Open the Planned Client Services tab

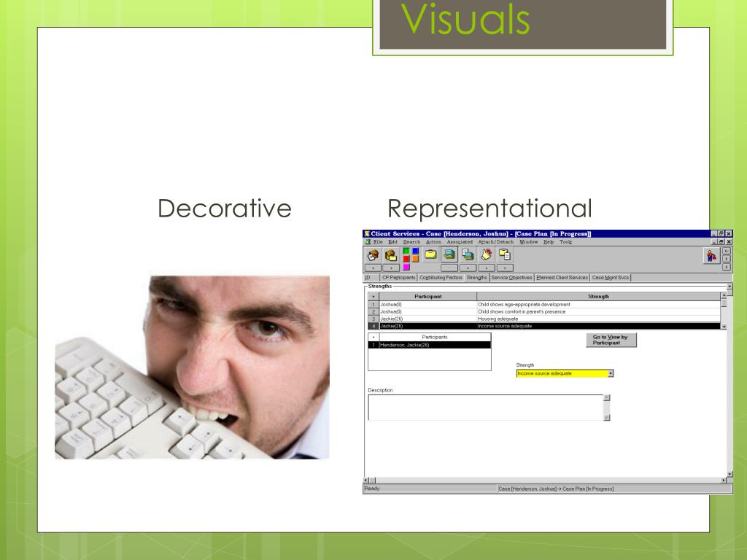click(562, 278)
